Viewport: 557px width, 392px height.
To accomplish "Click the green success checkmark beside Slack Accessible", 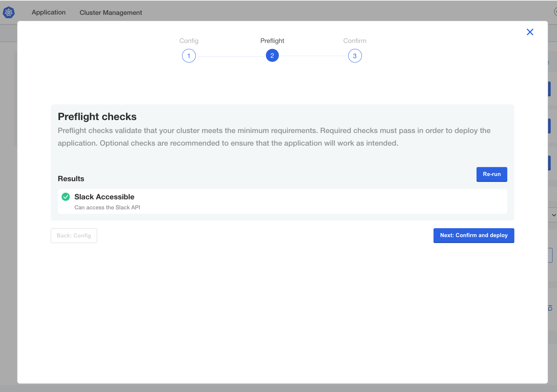I will pos(66,197).
